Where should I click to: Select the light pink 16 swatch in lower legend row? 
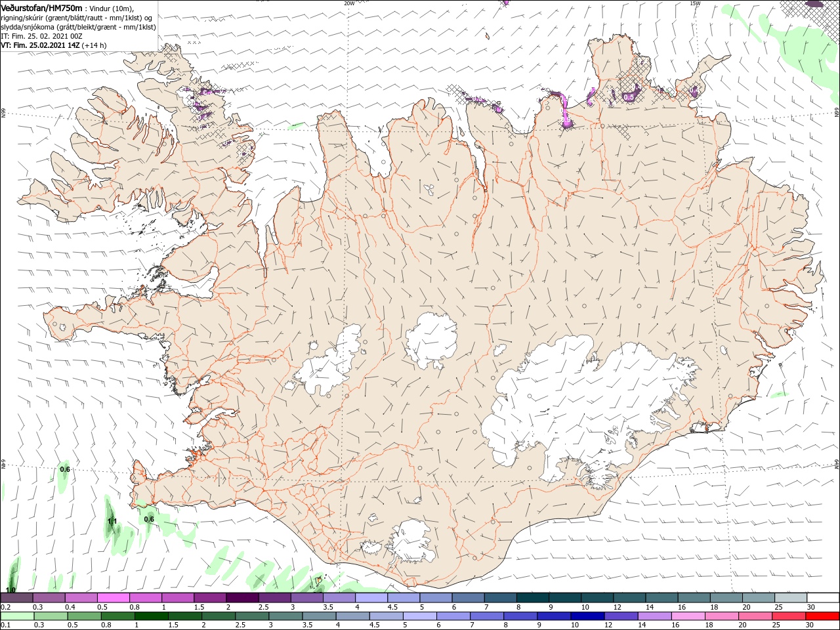[688, 616]
